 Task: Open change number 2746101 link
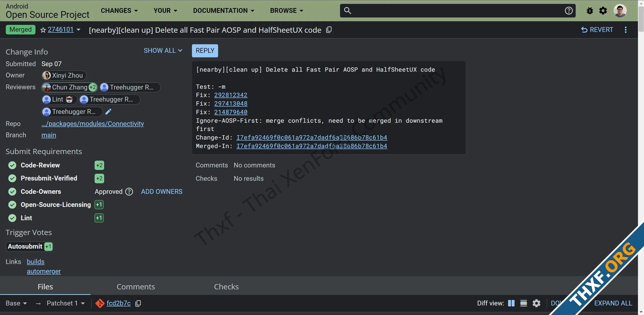tap(61, 29)
